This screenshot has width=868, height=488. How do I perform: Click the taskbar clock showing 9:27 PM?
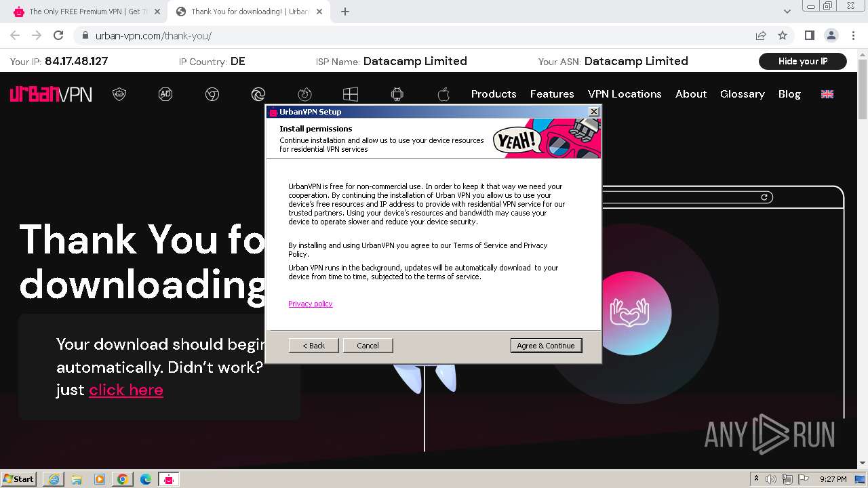click(833, 479)
